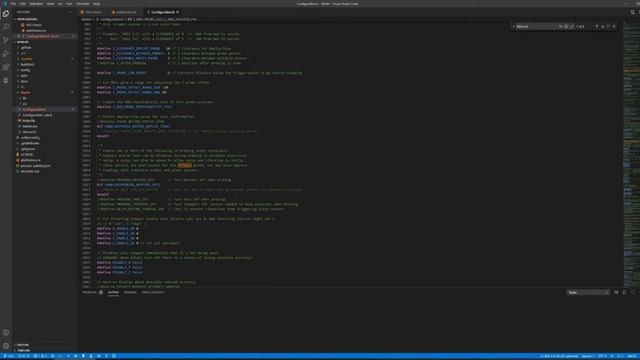Expand the .github folder
The width and height of the screenshot is (640, 360).
26,47
